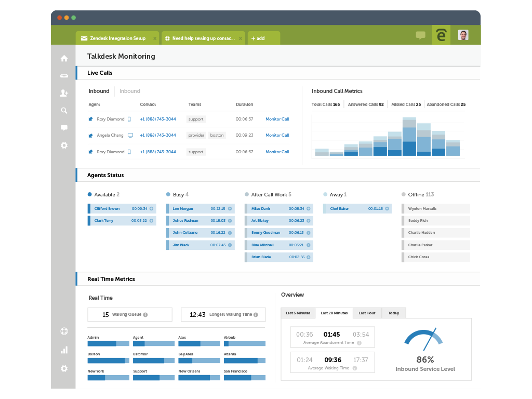The image size is (532, 399).
Task: Select the Today overview tab
Action: pyautogui.click(x=394, y=313)
